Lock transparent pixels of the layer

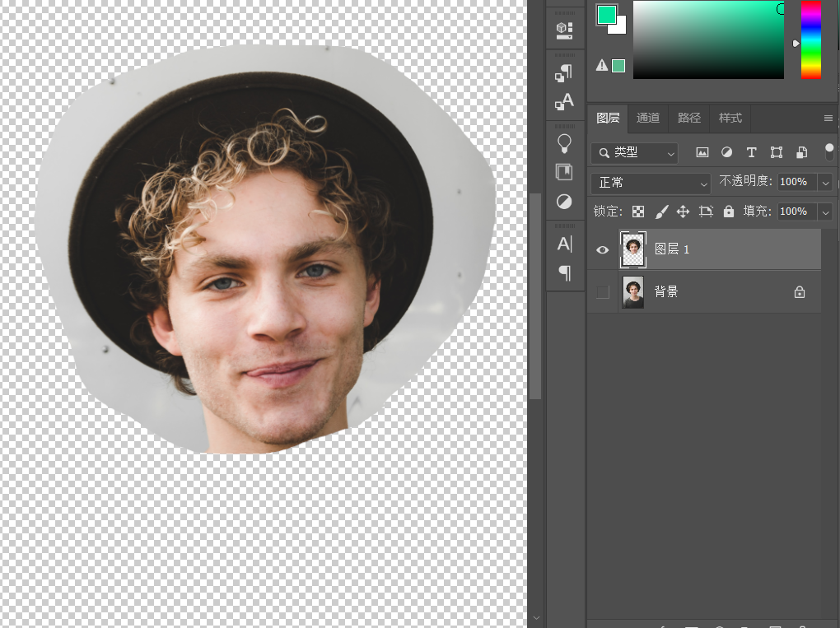click(x=638, y=212)
